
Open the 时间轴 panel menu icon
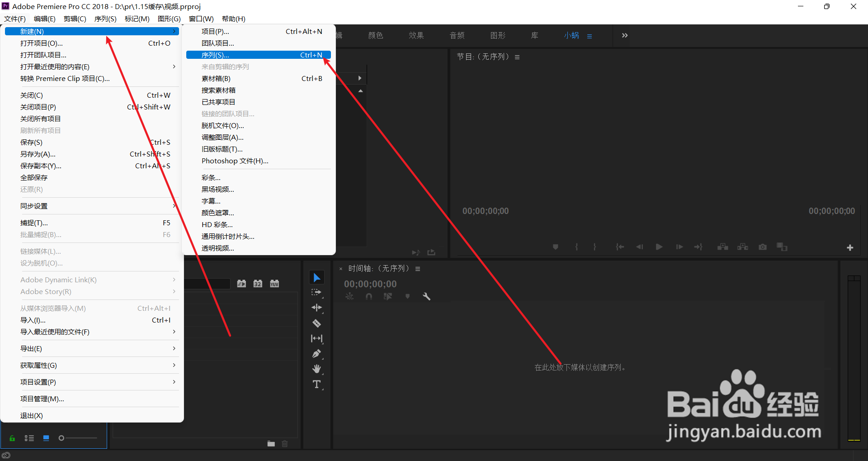tap(418, 269)
